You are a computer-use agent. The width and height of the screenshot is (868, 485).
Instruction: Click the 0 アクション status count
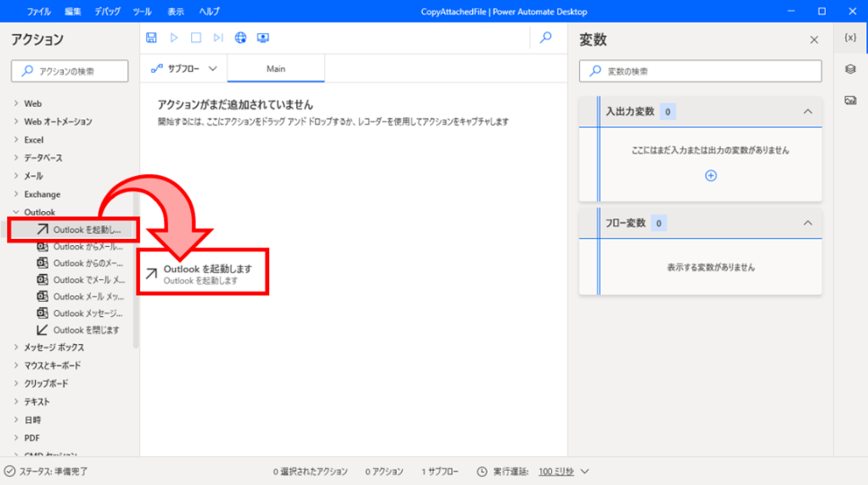pyautogui.click(x=384, y=471)
